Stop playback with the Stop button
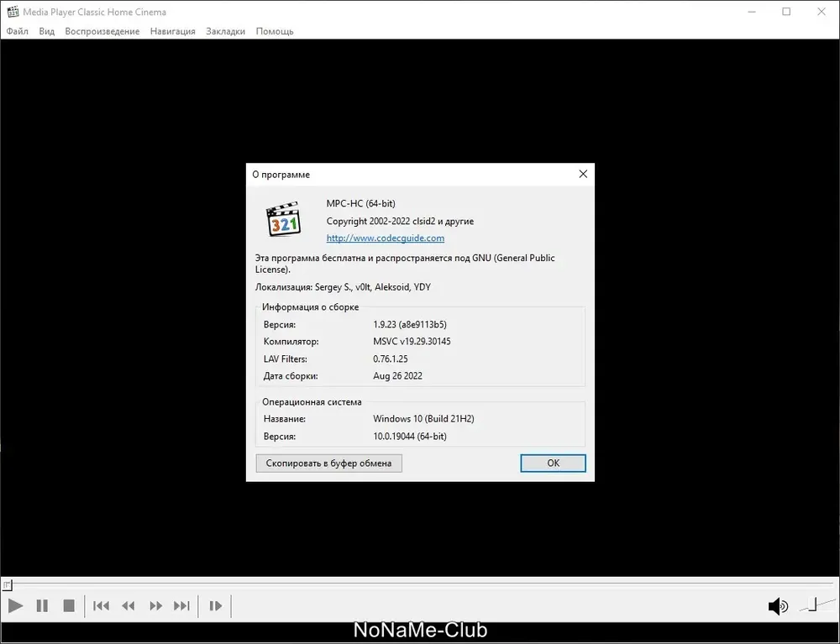The width and height of the screenshot is (840, 644). [69, 606]
